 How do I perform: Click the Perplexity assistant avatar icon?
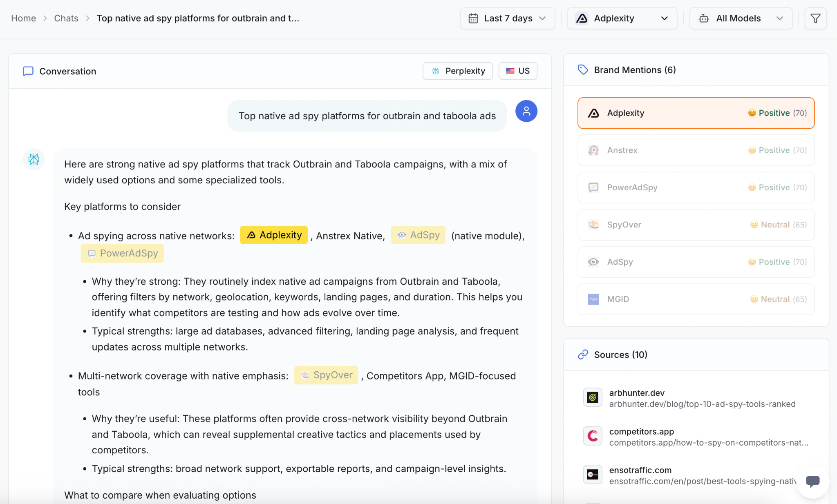34,159
